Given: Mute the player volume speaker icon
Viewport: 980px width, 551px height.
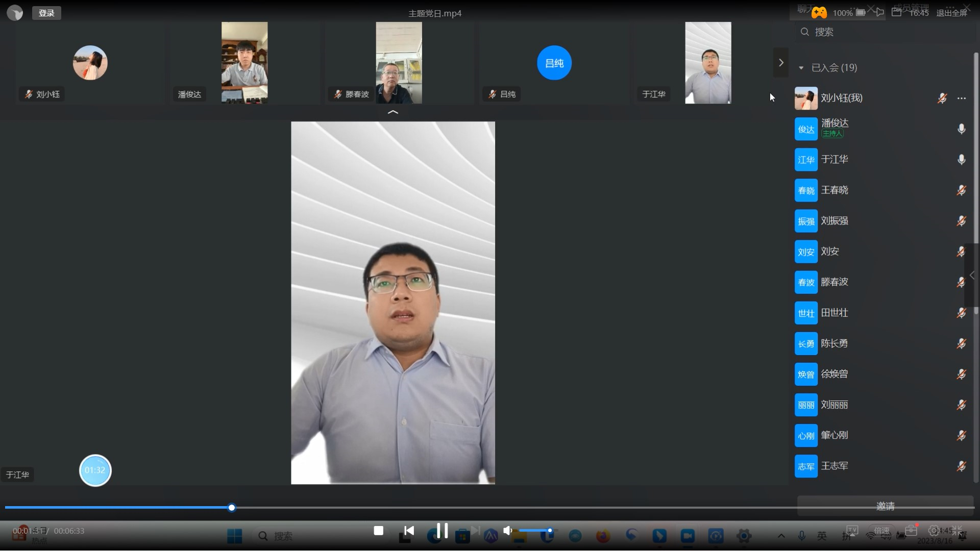Looking at the screenshot, I should 507,531.
